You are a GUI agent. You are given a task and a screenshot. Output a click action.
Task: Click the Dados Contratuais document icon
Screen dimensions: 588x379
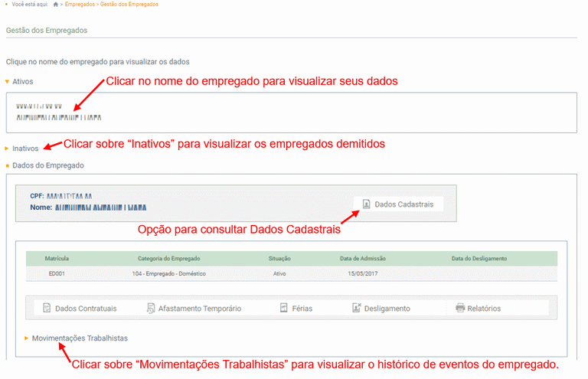[47, 308]
